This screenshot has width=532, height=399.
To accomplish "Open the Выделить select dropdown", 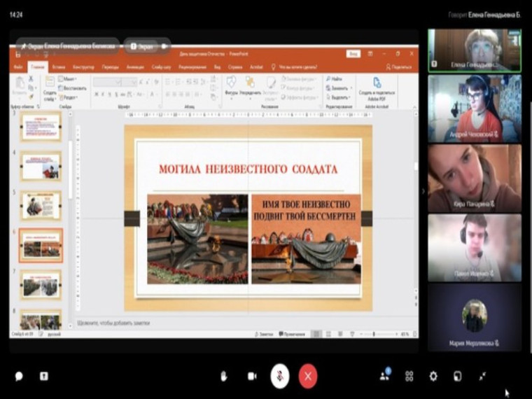I will click(x=338, y=97).
